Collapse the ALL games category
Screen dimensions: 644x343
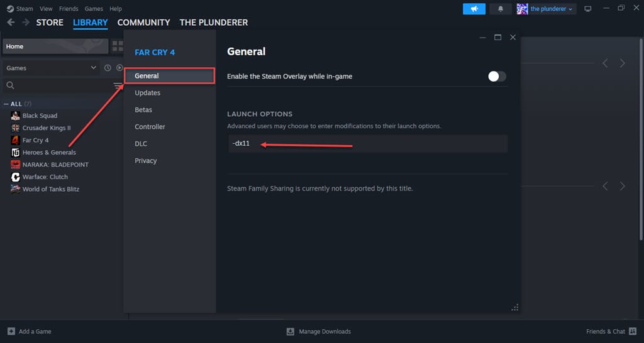click(6, 104)
